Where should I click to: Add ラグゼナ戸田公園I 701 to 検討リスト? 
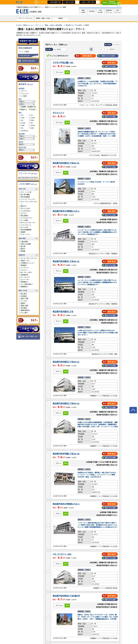(x=110, y=67)
